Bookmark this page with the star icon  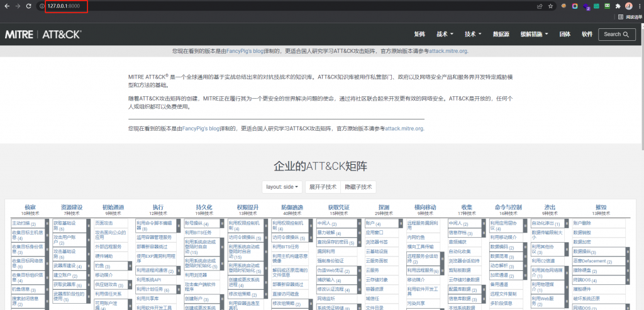(x=550, y=6)
